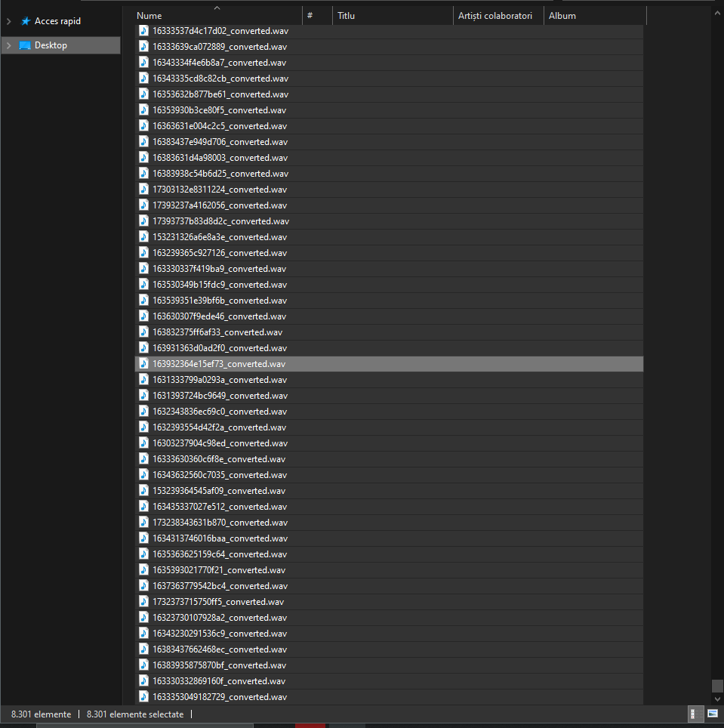Click the blue Desktop folder icon
The image size is (724, 728).
(x=25, y=45)
